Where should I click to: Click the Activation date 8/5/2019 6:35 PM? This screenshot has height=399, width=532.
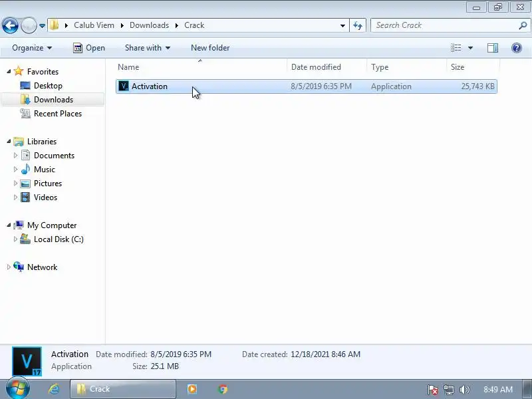point(321,86)
